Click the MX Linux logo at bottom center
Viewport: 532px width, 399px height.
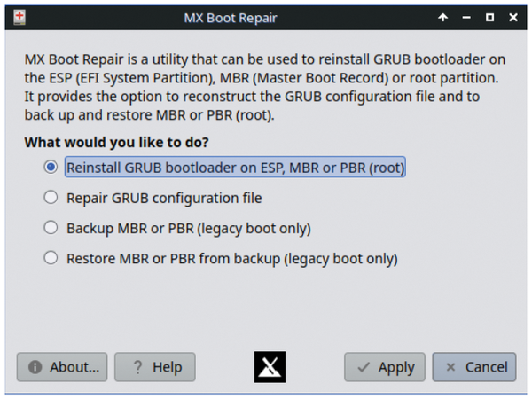[270, 366]
